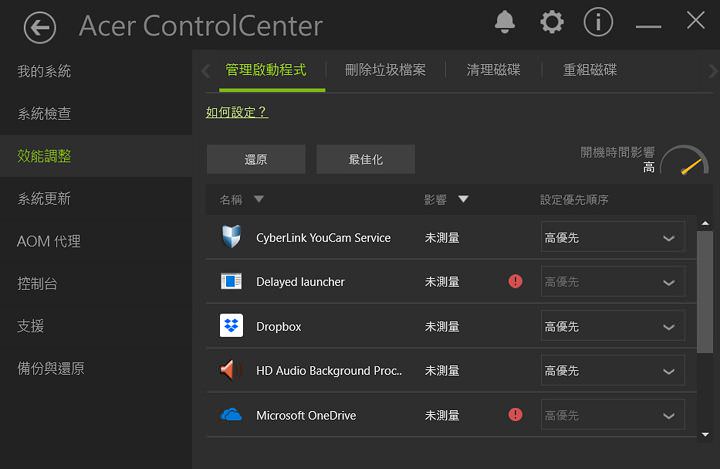The width and height of the screenshot is (720, 469).
Task: Click the Delayed launcher red warning icon
Action: coord(515,282)
